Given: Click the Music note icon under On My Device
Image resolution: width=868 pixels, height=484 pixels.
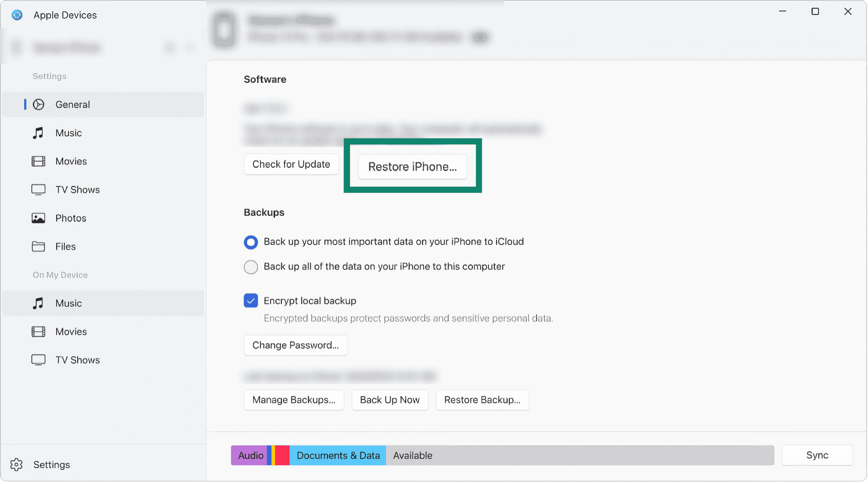Looking at the screenshot, I should point(38,303).
